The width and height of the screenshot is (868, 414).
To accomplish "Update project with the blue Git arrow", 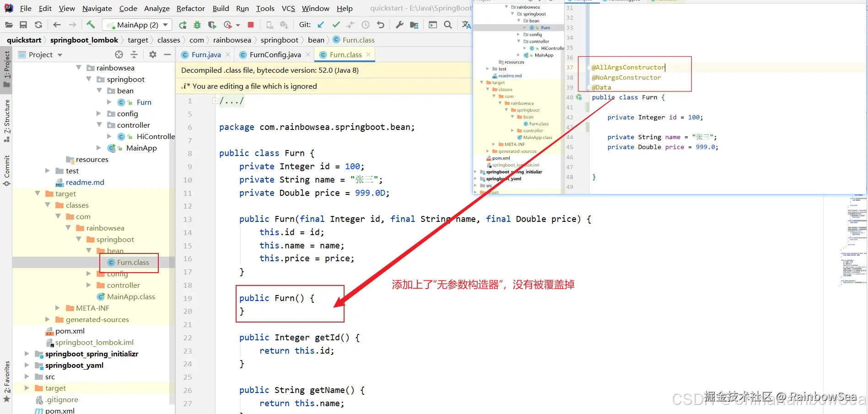I will point(321,25).
